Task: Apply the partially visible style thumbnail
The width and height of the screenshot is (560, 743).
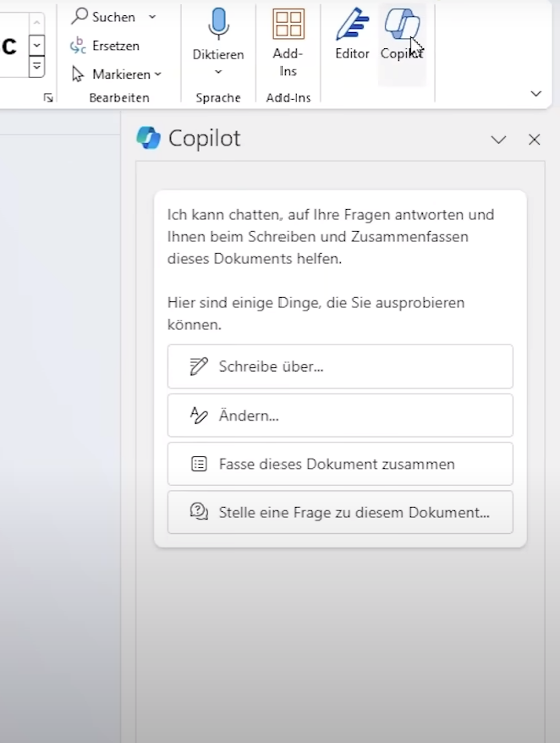Action: [x=11, y=46]
